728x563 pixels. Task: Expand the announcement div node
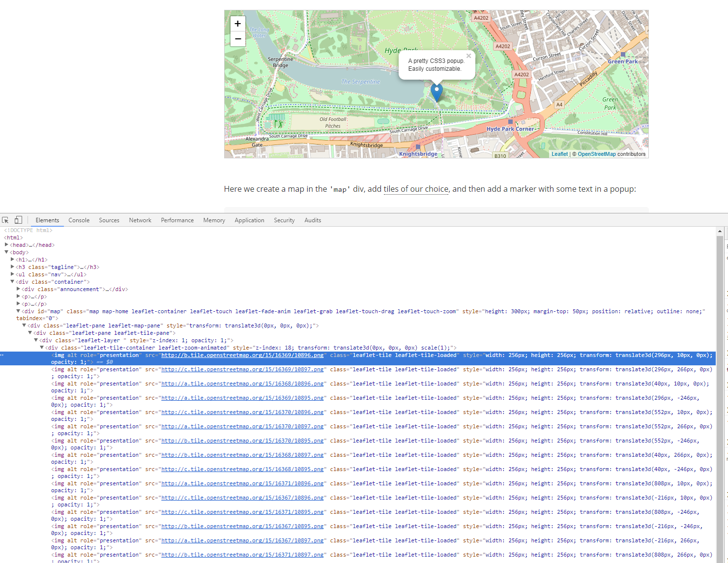18,289
